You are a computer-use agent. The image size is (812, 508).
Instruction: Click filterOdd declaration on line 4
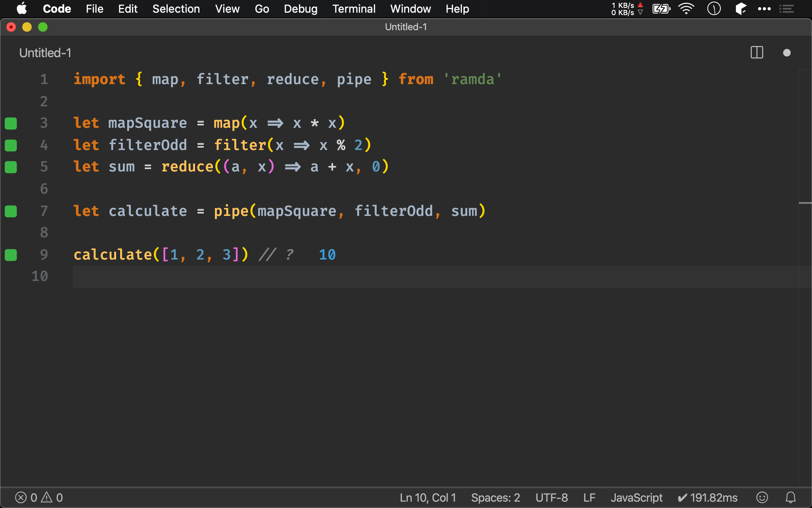click(x=147, y=145)
